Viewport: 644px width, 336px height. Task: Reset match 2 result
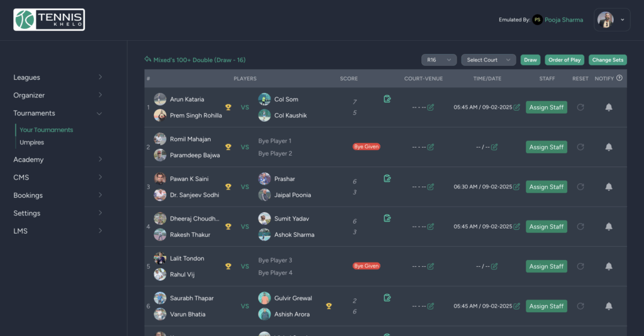pyautogui.click(x=580, y=147)
